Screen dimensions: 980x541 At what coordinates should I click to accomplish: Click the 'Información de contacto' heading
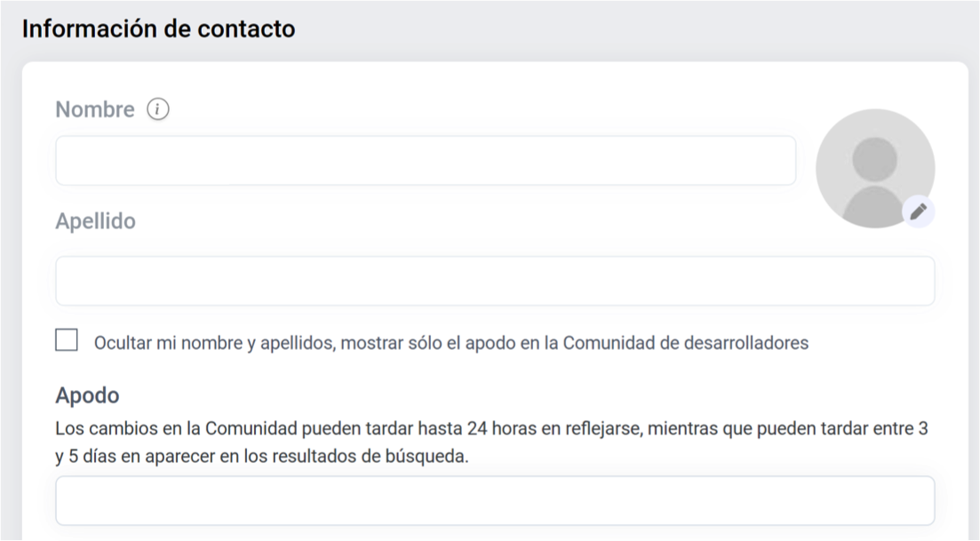[158, 28]
